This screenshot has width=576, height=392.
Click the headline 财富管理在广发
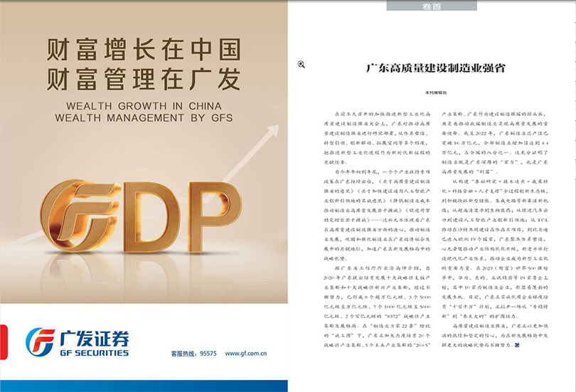pos(144,80)
